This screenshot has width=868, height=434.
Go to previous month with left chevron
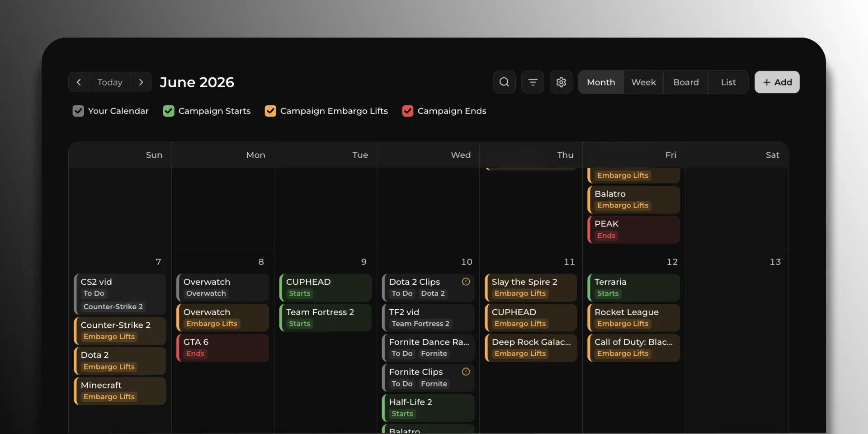tap(79, 82)
